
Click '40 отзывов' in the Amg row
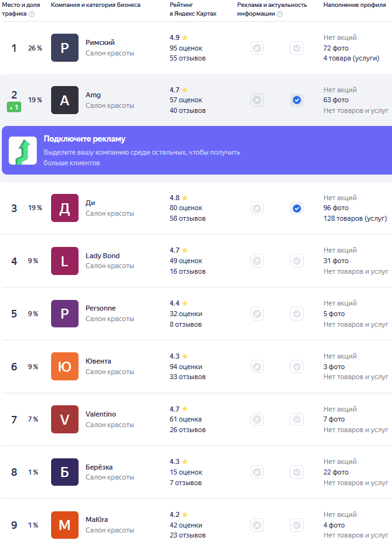click(188, 110)
